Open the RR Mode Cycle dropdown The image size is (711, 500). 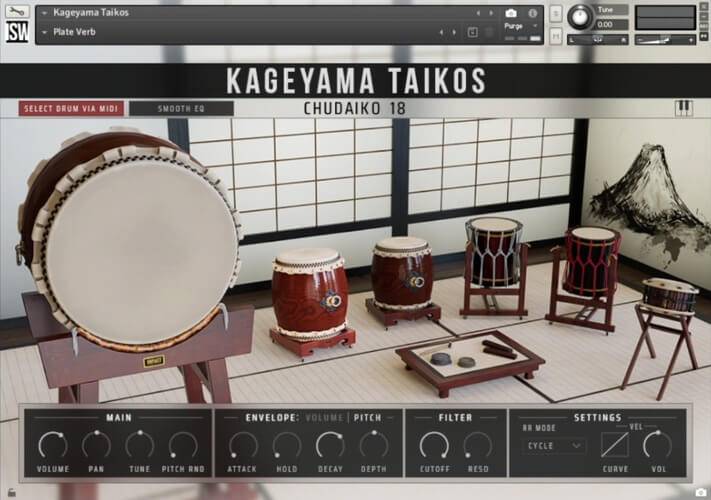pos(554,446)
